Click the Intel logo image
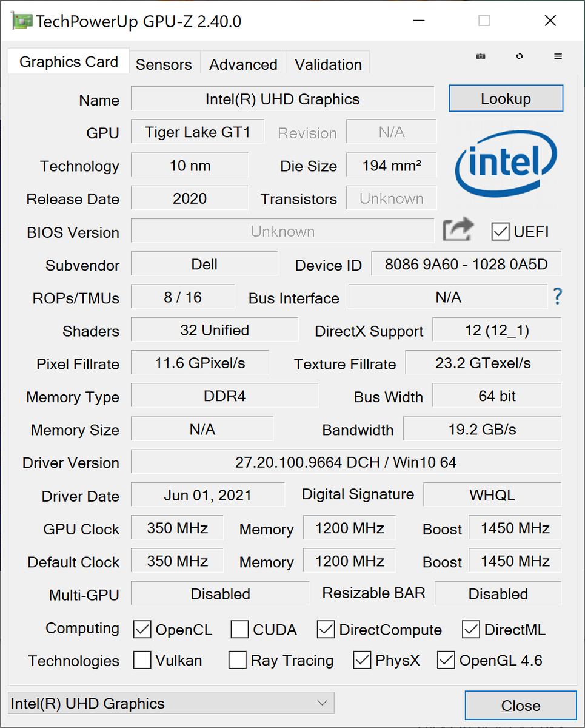The height and width of the screenshot is (728, 585). (506, 166)
